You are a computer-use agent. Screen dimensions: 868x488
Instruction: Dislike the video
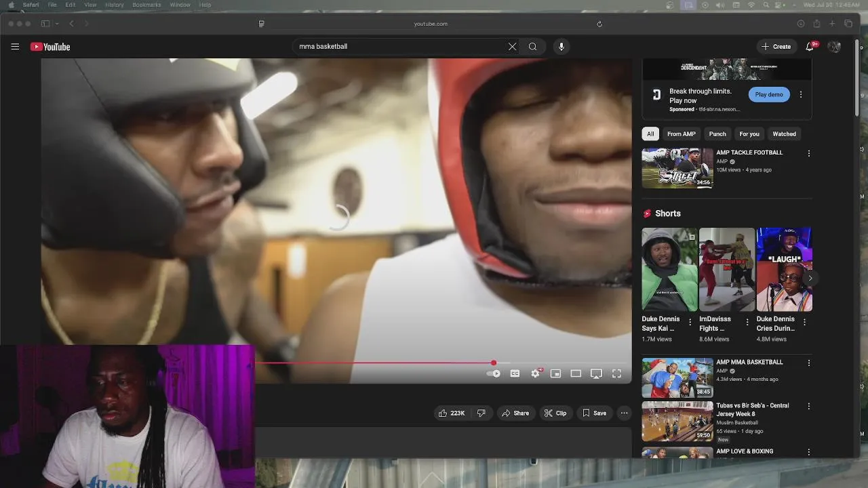click(x=481, y=413)
